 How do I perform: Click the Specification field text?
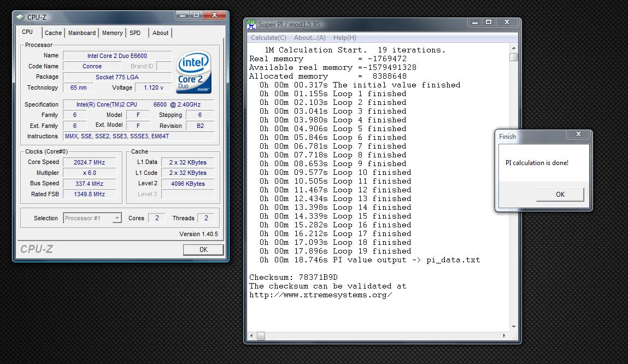point(139,104)
